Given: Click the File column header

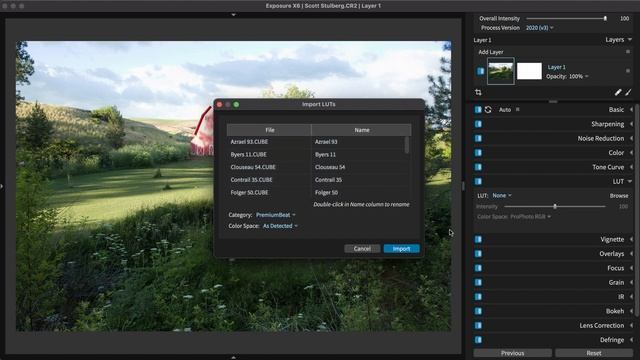Looking at the screenshot, I should tap(269, 130).
